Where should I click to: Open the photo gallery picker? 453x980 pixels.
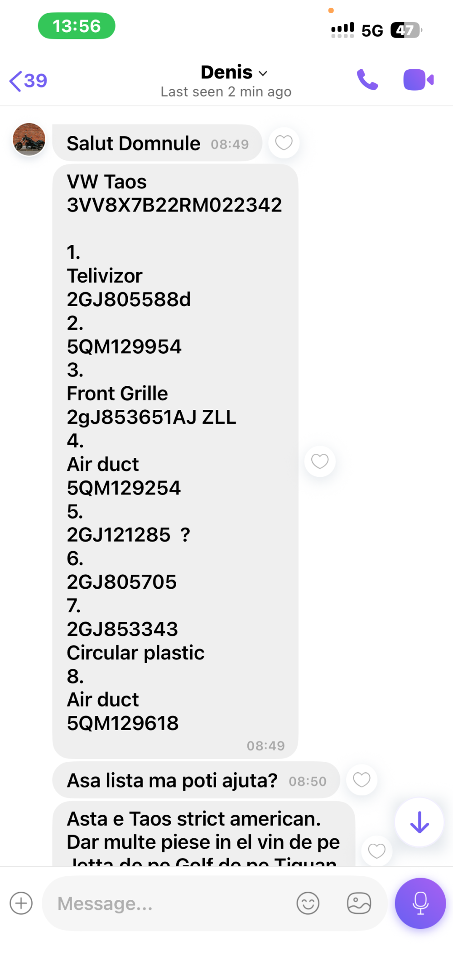pyautogui.click(x=359, y=903)
